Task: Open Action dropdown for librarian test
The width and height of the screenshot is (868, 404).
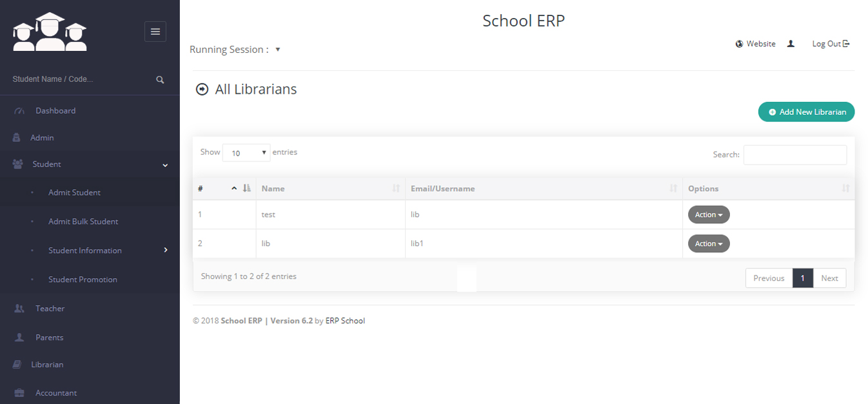Action: 708,215
